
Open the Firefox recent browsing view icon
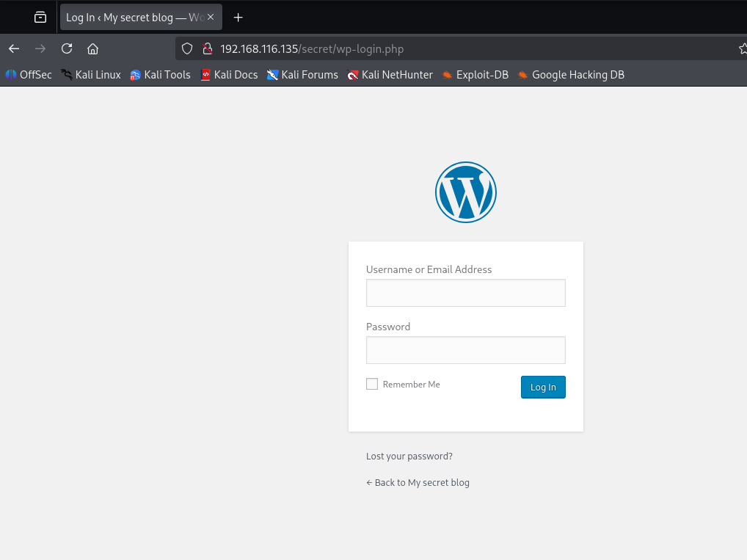(x=40, y=18)
